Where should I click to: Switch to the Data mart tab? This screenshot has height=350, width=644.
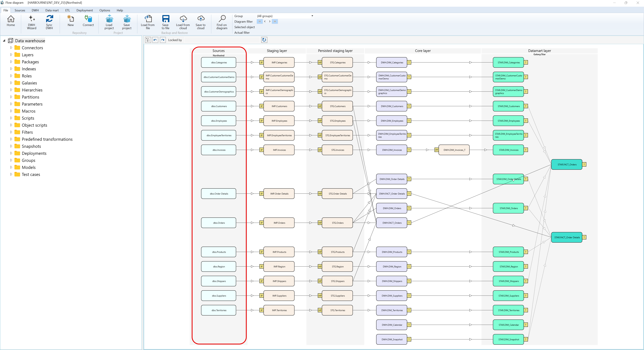coord(52,10)
